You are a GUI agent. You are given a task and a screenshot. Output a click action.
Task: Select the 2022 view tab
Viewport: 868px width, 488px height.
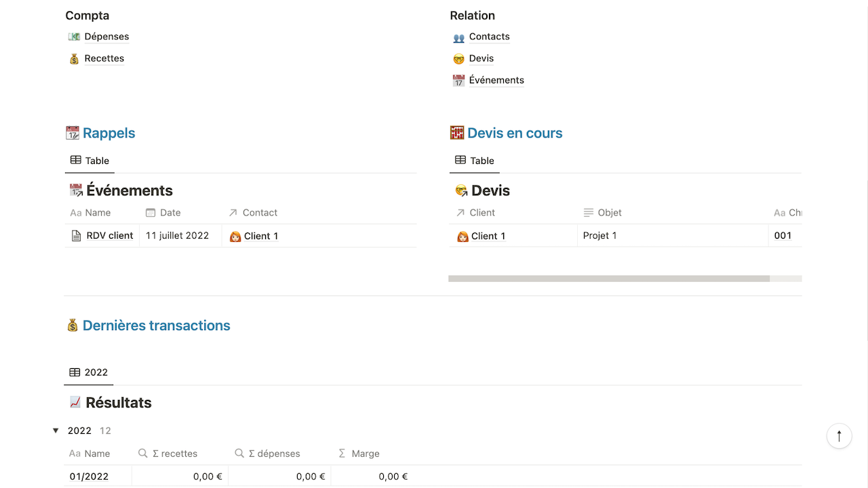(x=89, y=372)
